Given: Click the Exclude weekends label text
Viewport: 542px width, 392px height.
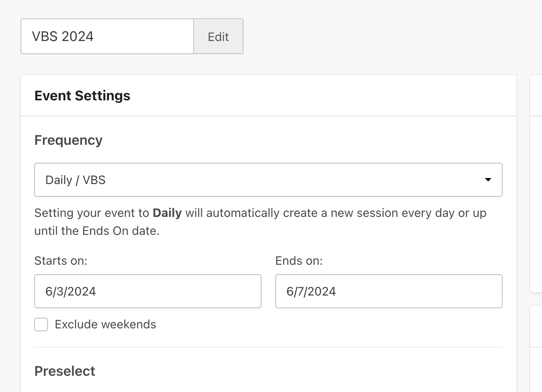Looking at the screenshot, I should (x=105, y=325).
